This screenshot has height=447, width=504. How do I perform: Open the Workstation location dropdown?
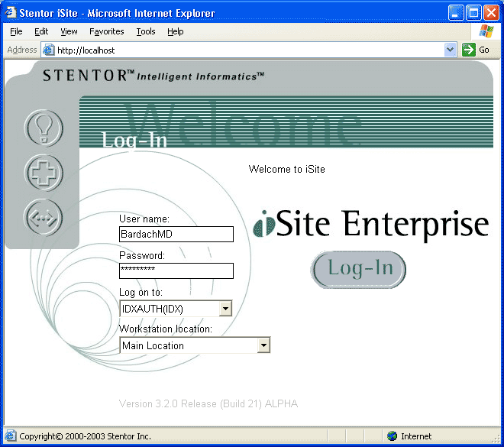[x=263, y=345]
